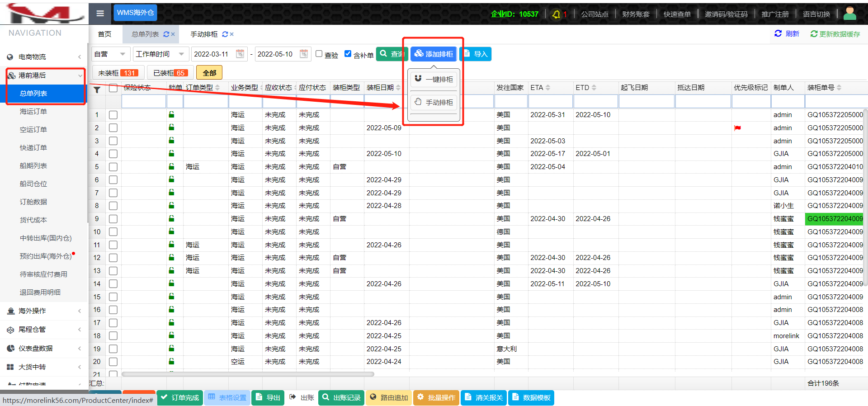Click the green lock icon in row 1
Image resolution: width=868 pixels, height=406 pixels.
coord(172,115)
